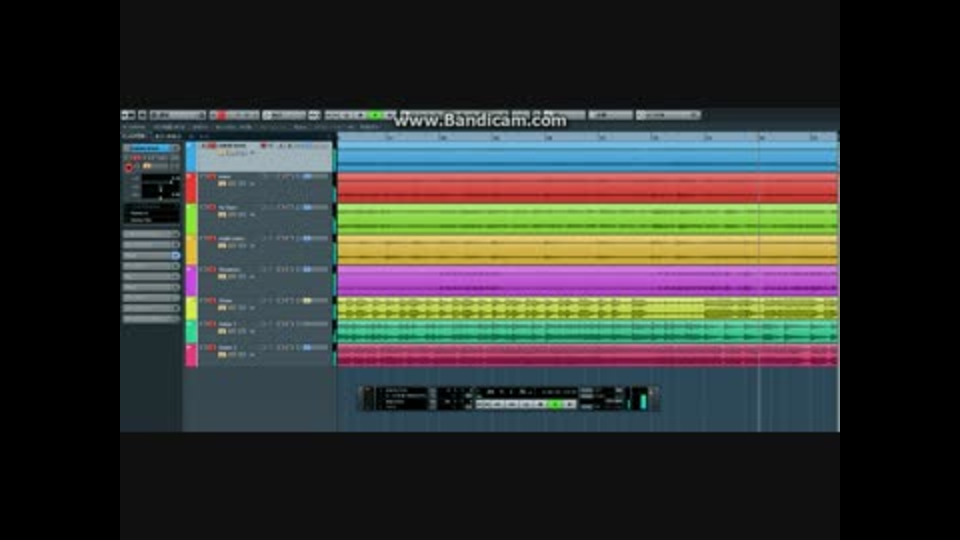
Task: Click the inspector volume fader display
Action: tap(161, 187)
